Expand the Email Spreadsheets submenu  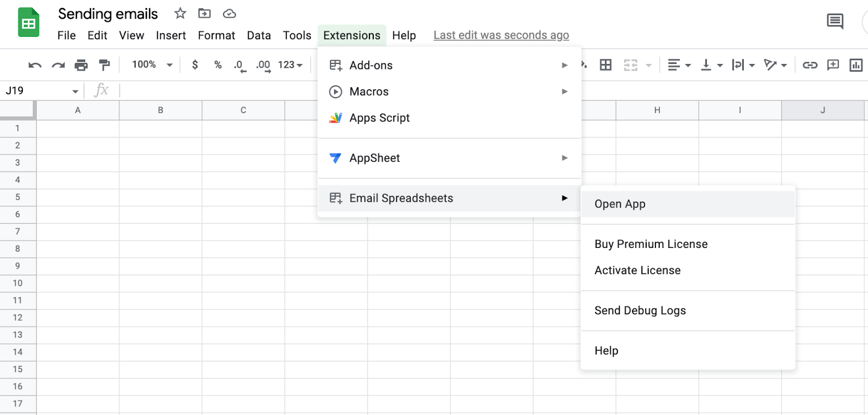click(449, 198)
